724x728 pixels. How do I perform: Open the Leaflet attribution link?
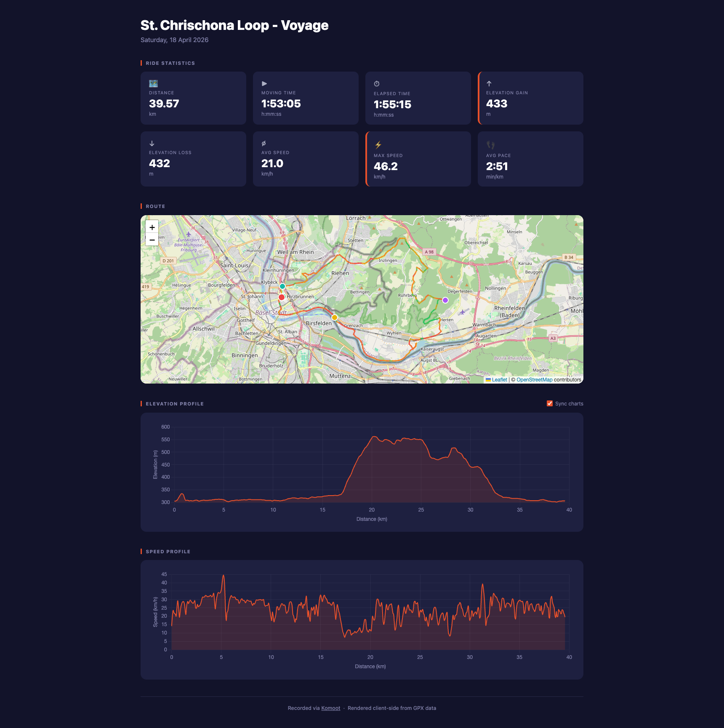pyautogui.click(x=499, y=380)
